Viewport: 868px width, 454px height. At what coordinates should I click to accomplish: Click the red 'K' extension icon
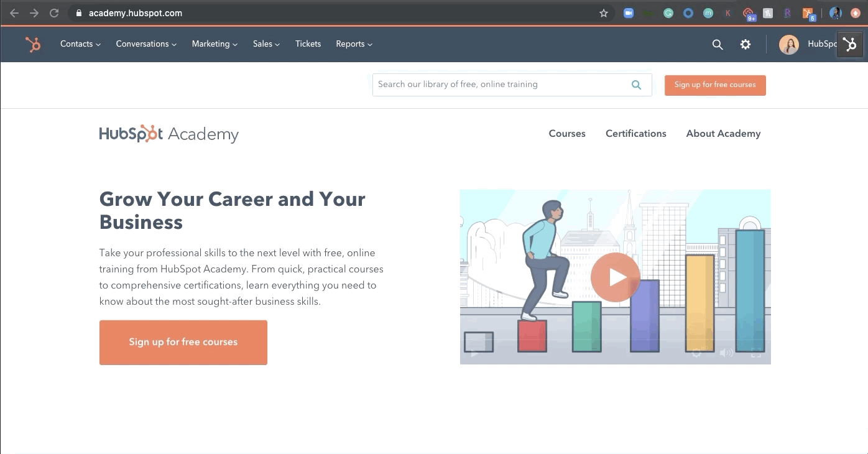coord(728,13)
